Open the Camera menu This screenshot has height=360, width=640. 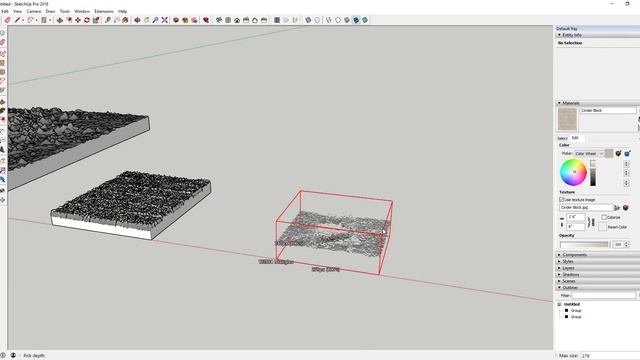click(x=34, y=11)
